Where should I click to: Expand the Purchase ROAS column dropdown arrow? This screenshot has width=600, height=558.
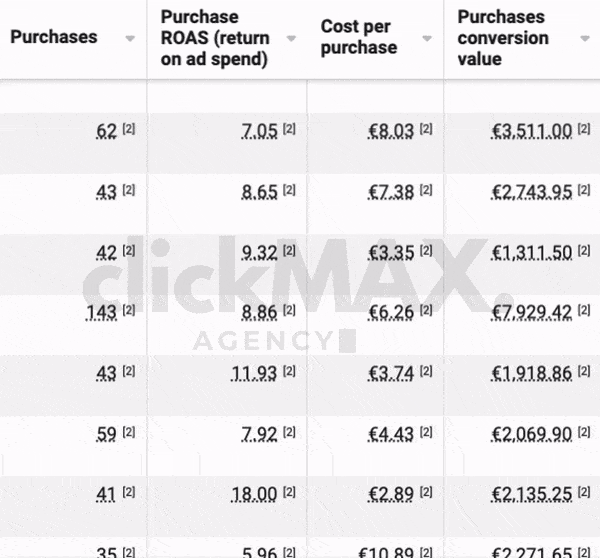[x=291, y=38]
